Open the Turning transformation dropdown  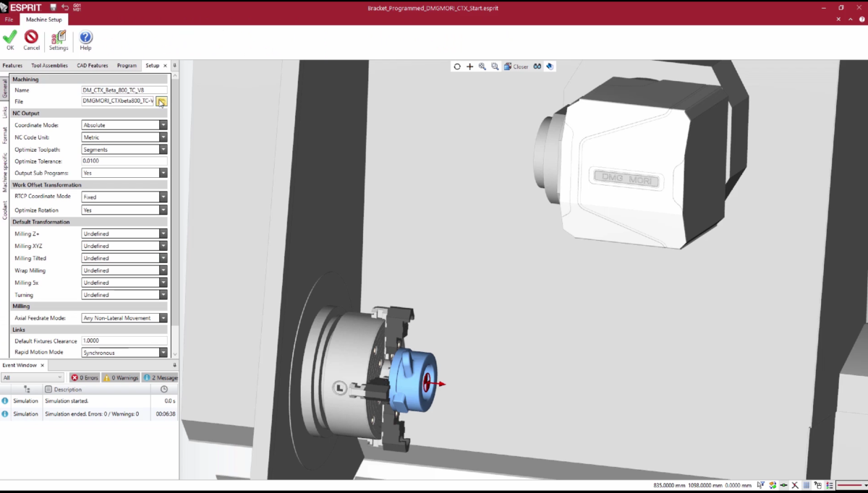[x=163, y=295]
